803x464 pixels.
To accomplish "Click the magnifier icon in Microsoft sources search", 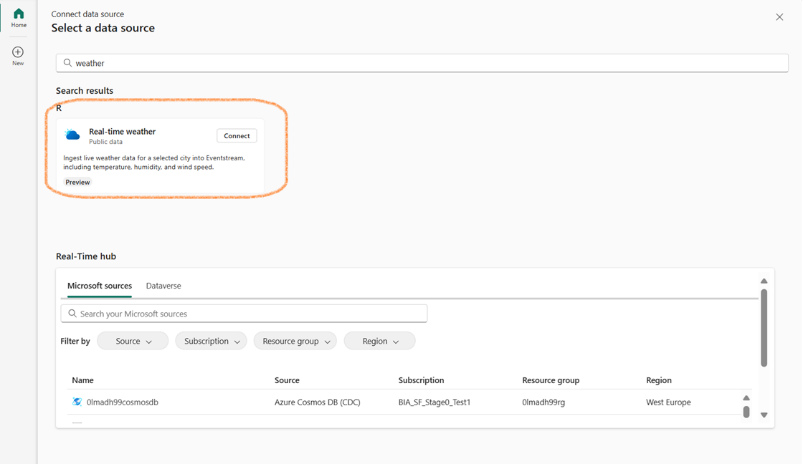I will point(72,313).
